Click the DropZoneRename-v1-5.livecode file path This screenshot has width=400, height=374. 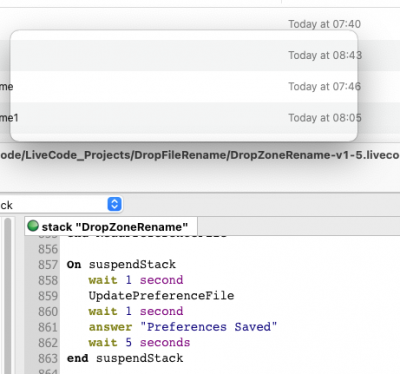pos(200,155)
